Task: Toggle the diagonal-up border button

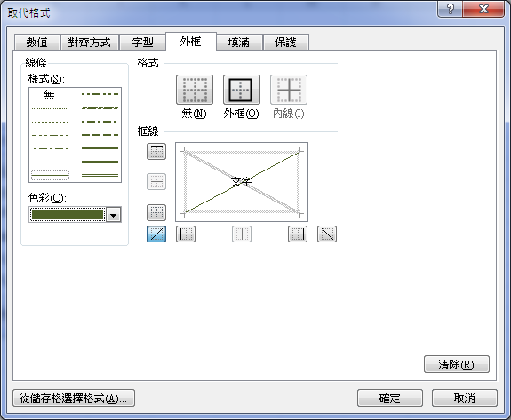Action: coord(156,234)
